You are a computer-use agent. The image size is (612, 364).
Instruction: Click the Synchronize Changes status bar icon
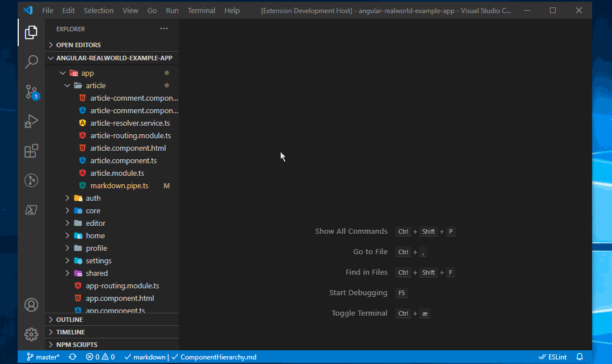coord(72,357)
